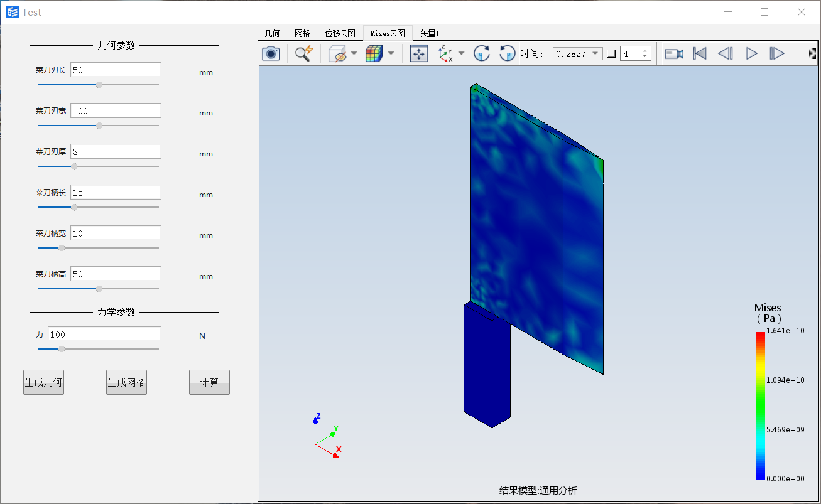
Task: Click the 力 input field with 100
Action: click(104, 334)
